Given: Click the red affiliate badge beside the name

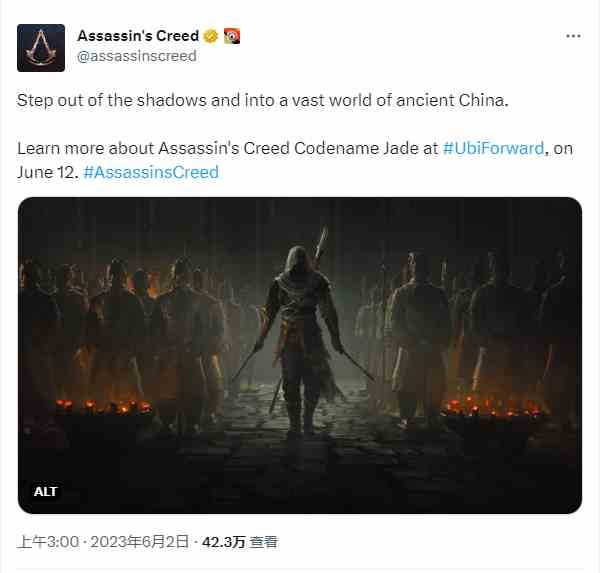Looking at the screenshot, I should pyautogui.click(x=232, y=36).
